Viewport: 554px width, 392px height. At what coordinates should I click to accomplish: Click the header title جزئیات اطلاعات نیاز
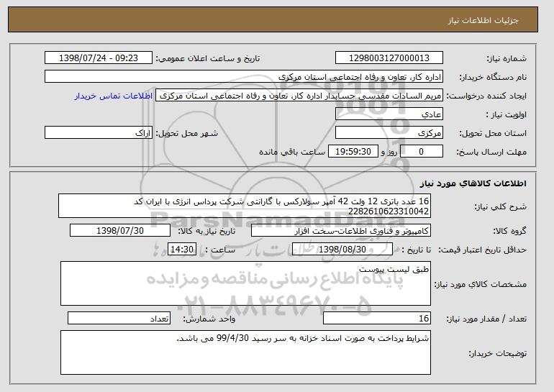pyautogui.click(x=483, y=20)
